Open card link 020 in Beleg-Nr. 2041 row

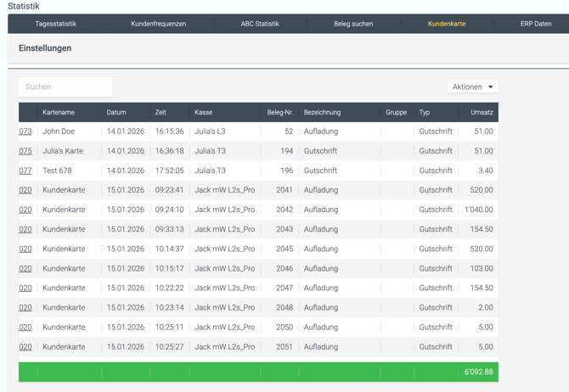click(25, 190)
